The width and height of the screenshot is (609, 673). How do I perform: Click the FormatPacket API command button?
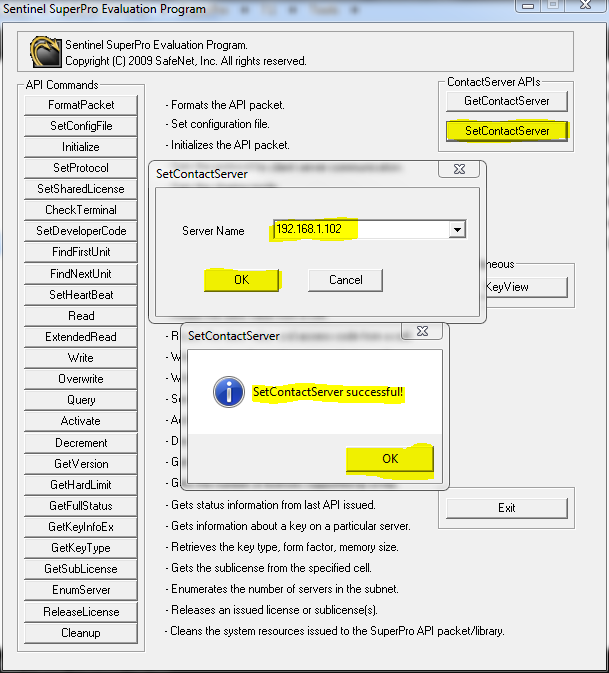click(x=81, y=105)
